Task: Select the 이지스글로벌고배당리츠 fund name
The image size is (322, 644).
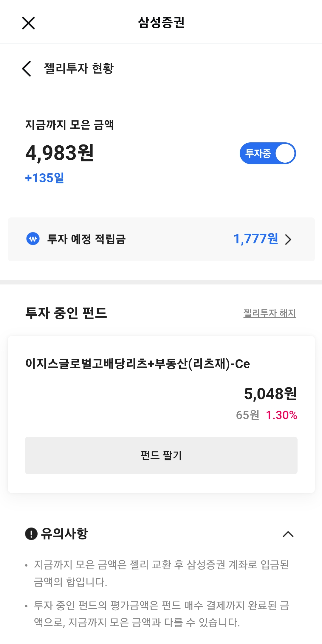Action: [138, 364]
